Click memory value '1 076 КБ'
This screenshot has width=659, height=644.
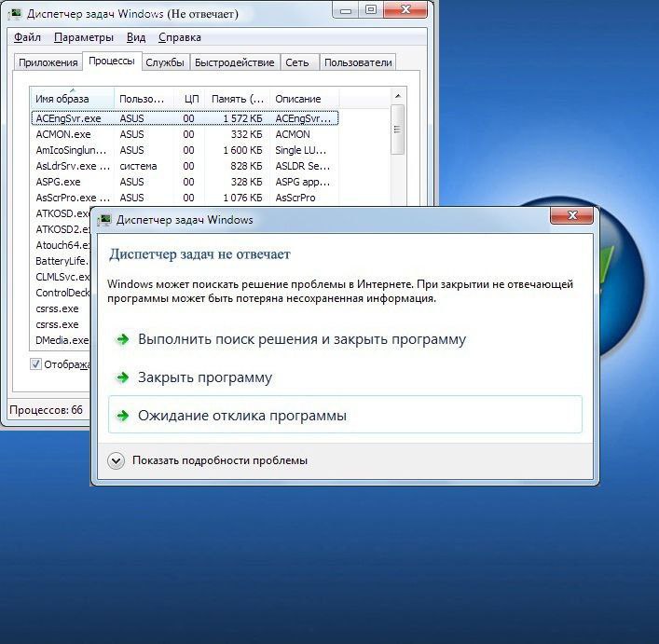(x=242, y=198)
